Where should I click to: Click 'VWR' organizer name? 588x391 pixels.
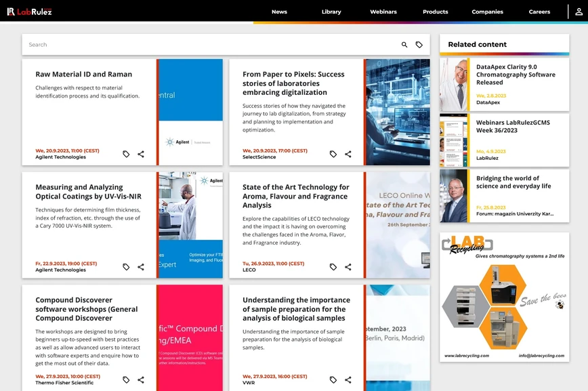(x=249, y=383)
